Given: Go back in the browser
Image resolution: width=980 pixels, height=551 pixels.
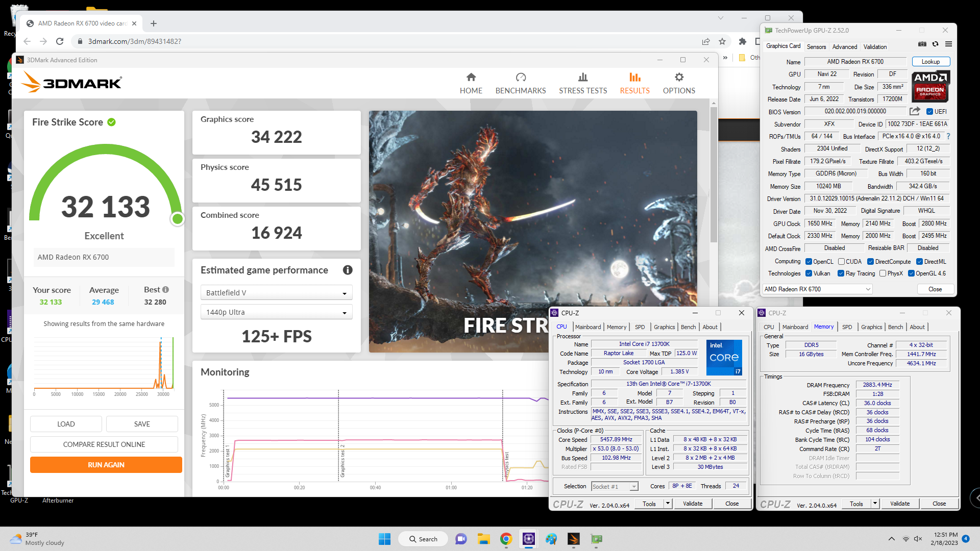Looking at the screenshot, I should (27, 41).
